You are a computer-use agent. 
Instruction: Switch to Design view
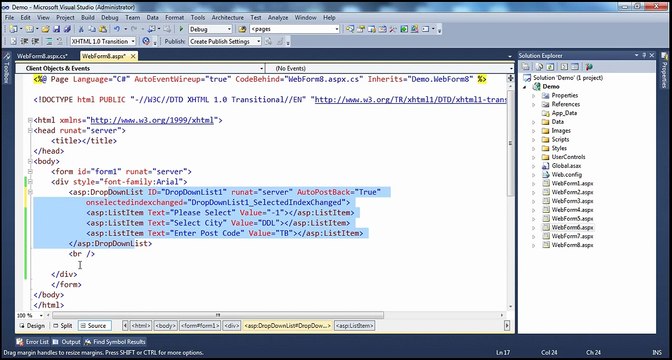32,326
